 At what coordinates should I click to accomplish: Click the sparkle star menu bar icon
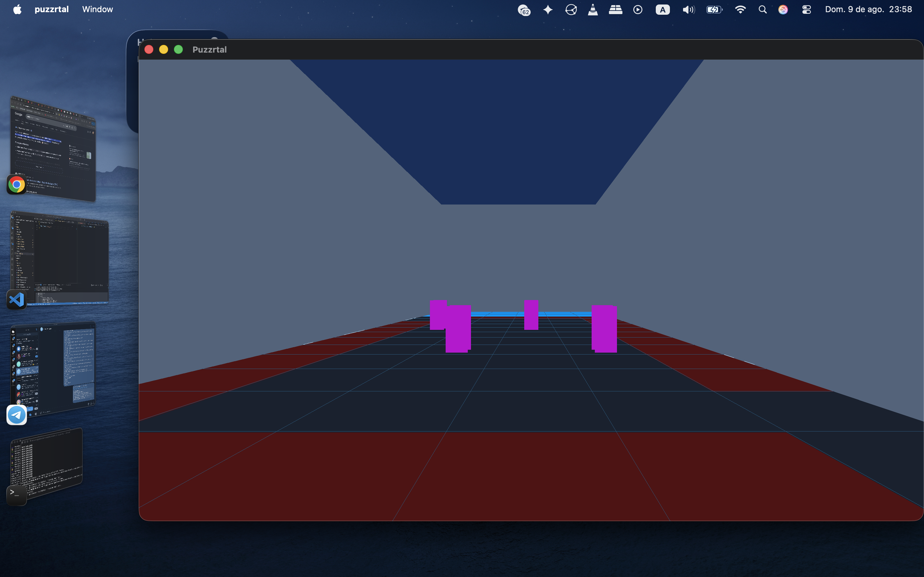pos(548,10)
